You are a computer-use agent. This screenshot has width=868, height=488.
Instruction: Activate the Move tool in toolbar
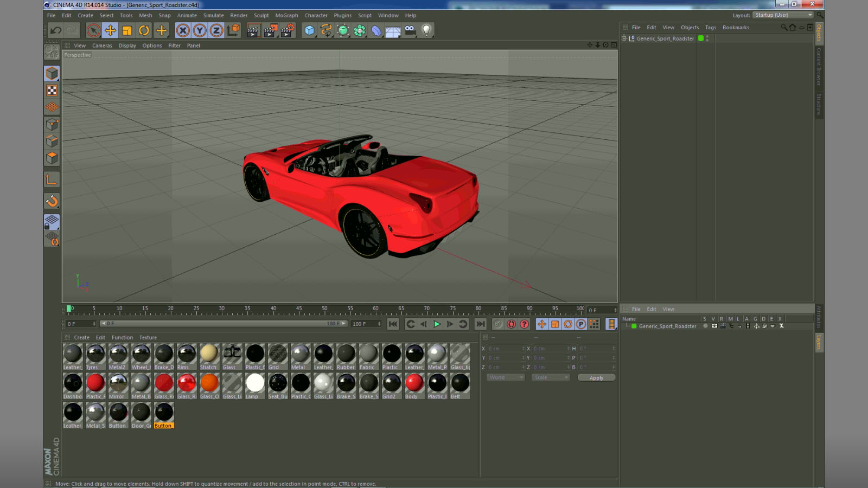(x=110, y=30)
